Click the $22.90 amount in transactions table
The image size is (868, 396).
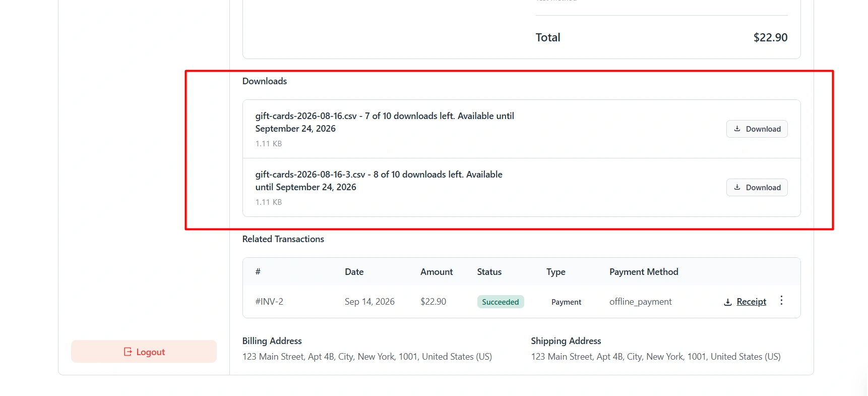pyautogui.click(x=433, y=302)
